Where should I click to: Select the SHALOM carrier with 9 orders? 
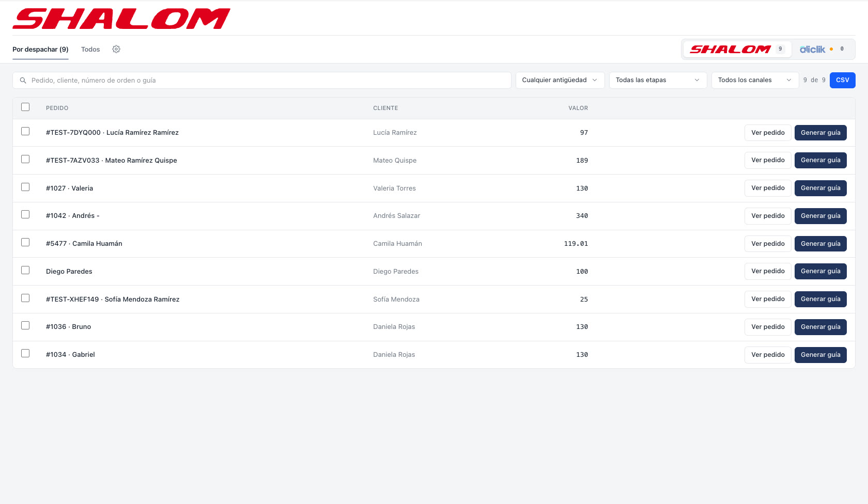(737, 49)
